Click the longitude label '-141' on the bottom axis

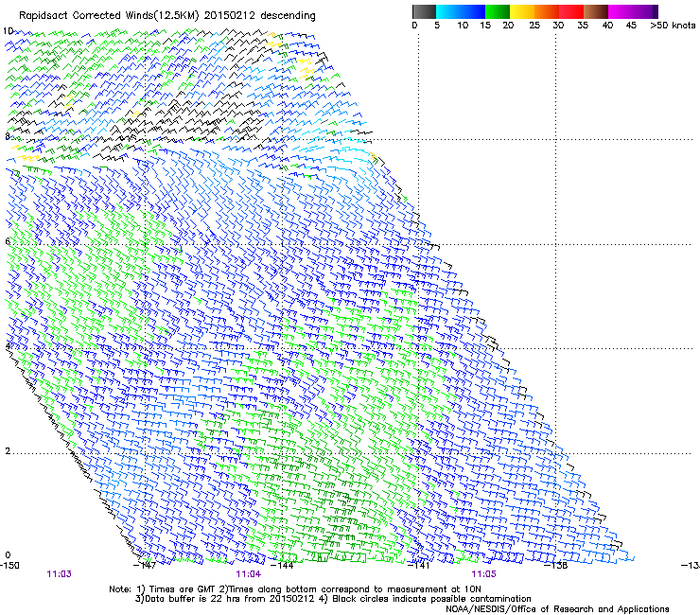click(x=419, y=566)
